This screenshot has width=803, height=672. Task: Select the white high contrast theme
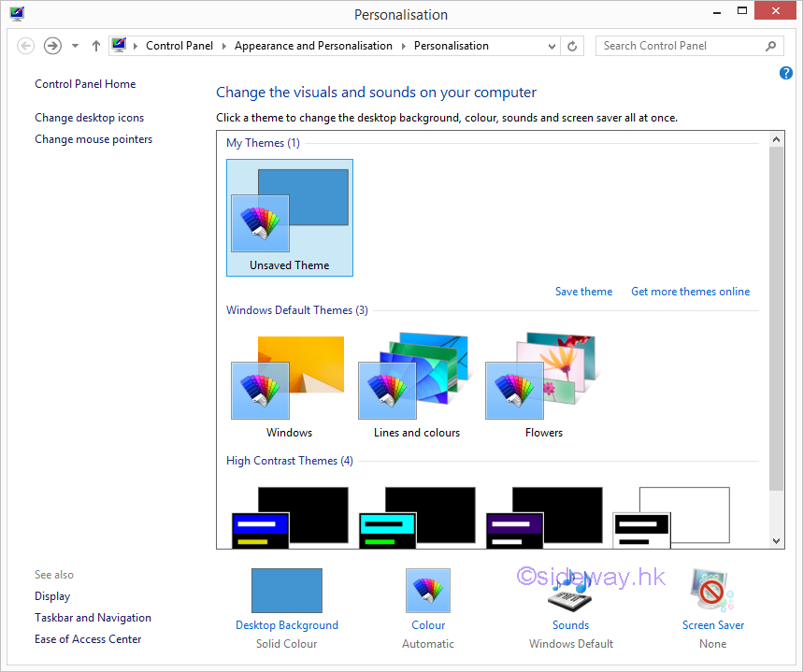(x=670, y=516)
